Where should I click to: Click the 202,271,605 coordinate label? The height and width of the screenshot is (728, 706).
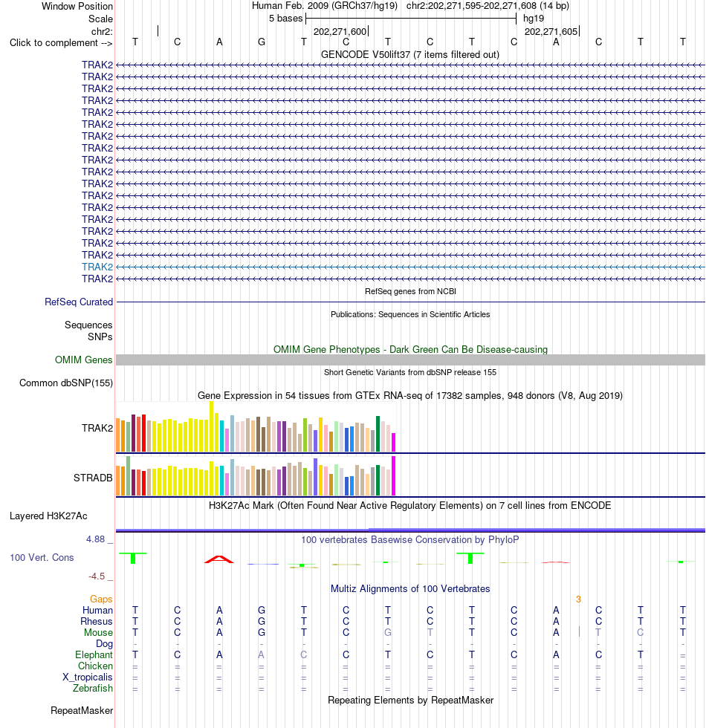pos(551,31)
